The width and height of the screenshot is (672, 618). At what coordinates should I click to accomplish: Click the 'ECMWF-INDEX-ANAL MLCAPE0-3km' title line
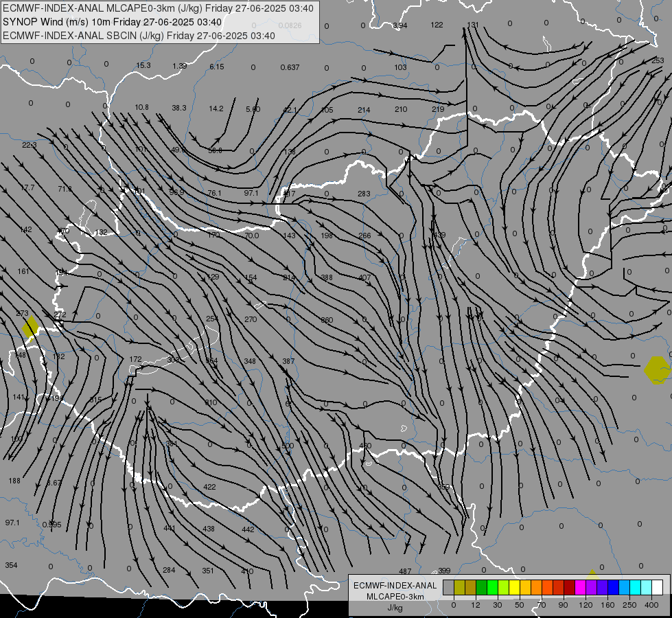(x=158, y=8)
